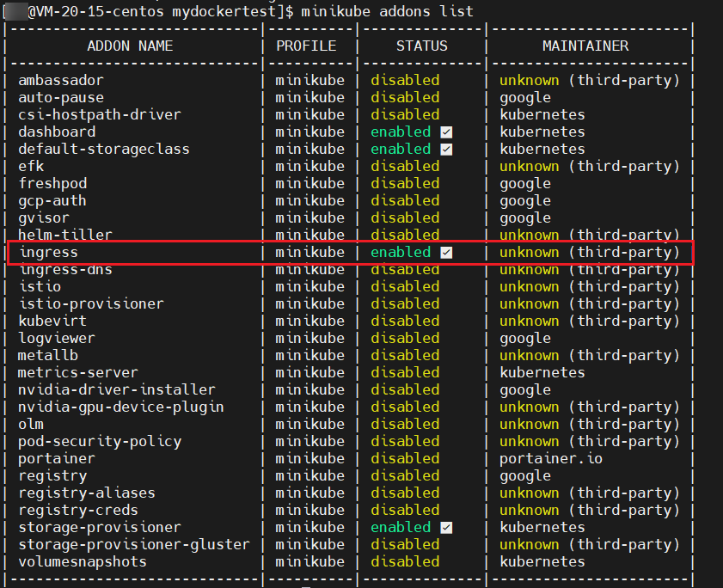Click the 'disabled' status in ambassador row
723x588 pixels.
click(405, 80)
